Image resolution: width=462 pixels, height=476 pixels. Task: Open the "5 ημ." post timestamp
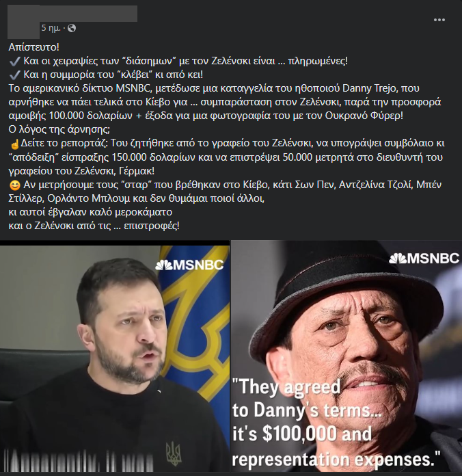[x=51, y=28]
